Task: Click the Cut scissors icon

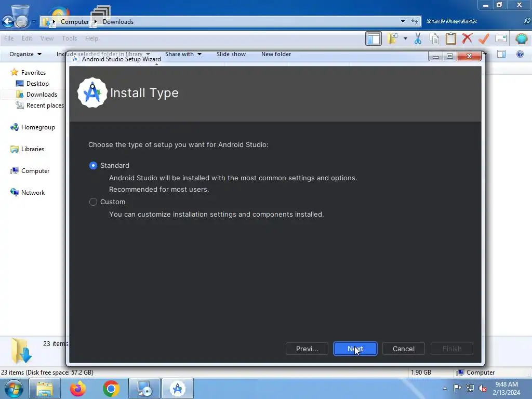Action: pyautogui.click(x=418, y=38)
